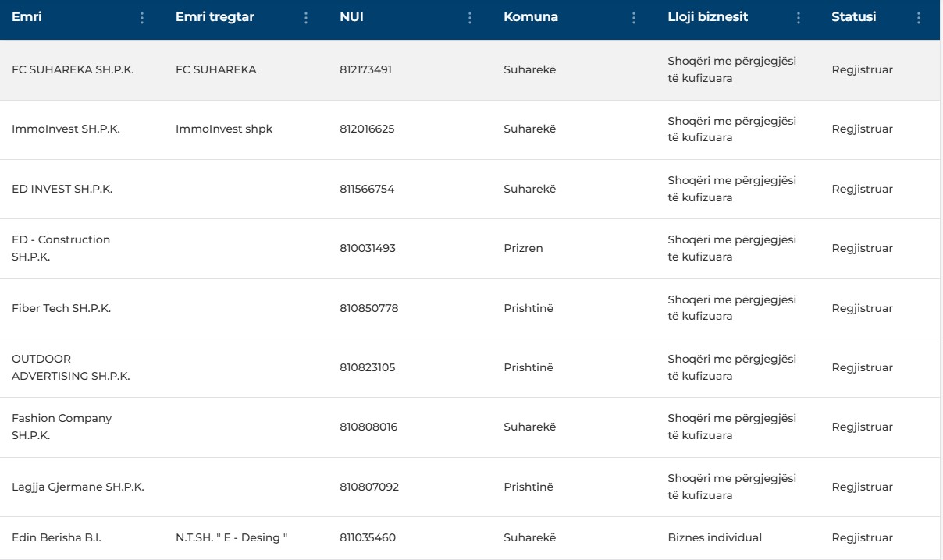Open the Emri column options menu

click(x=141, y=18)
